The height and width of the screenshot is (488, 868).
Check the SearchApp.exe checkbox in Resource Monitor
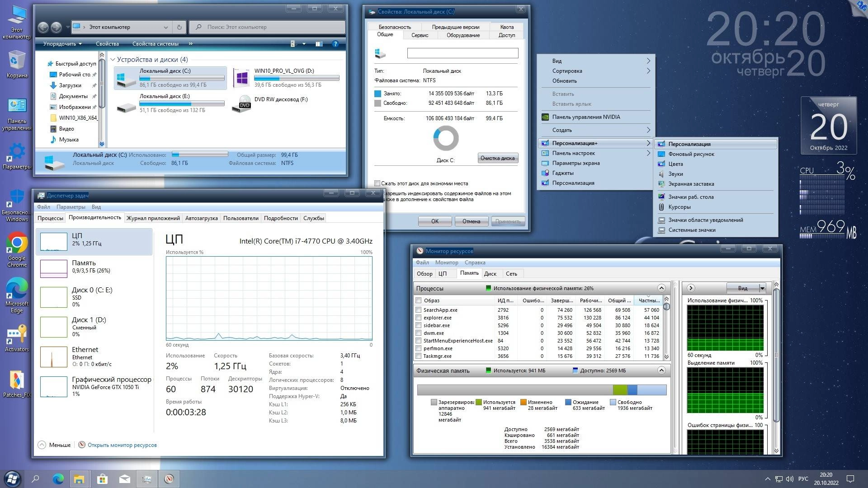[x=418, y=310]
